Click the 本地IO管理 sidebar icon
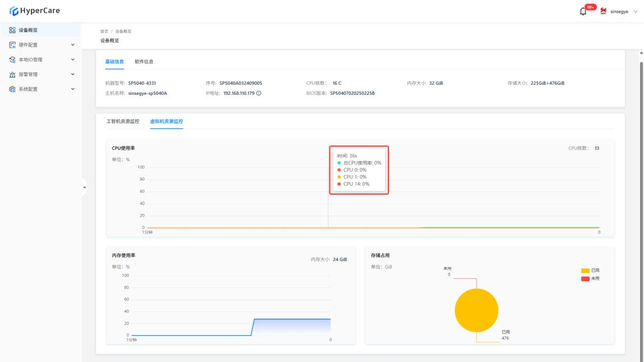 [13, 59]
